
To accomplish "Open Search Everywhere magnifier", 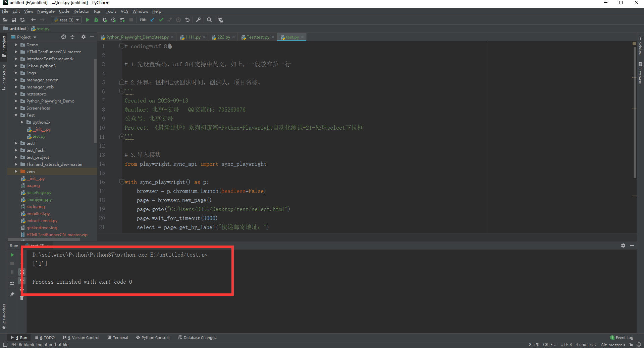I will pos(209,20).
